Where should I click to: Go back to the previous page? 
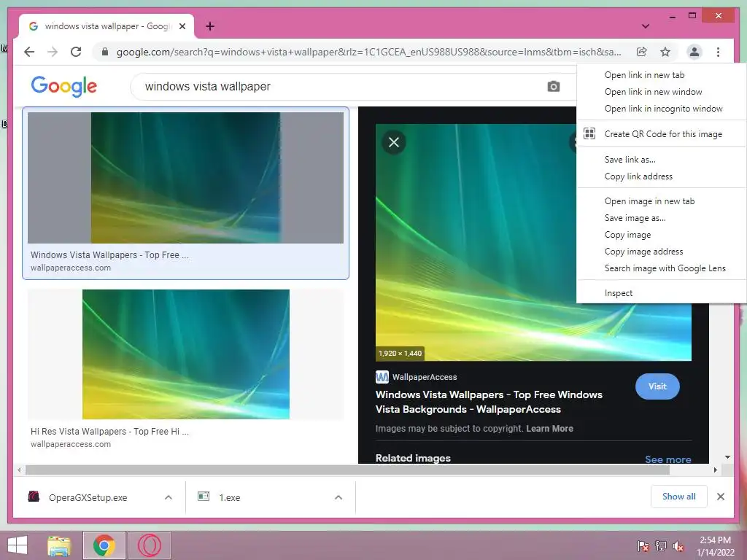[29, 52]
